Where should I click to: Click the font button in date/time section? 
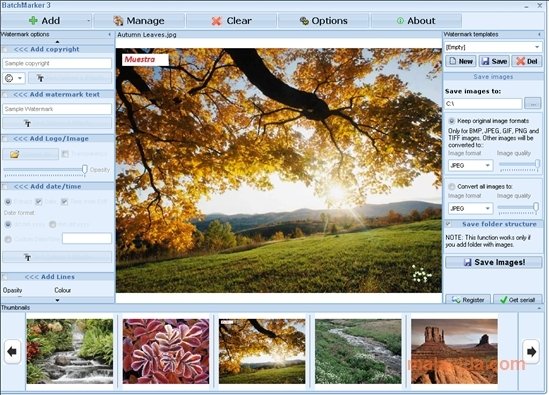point(57,257)
